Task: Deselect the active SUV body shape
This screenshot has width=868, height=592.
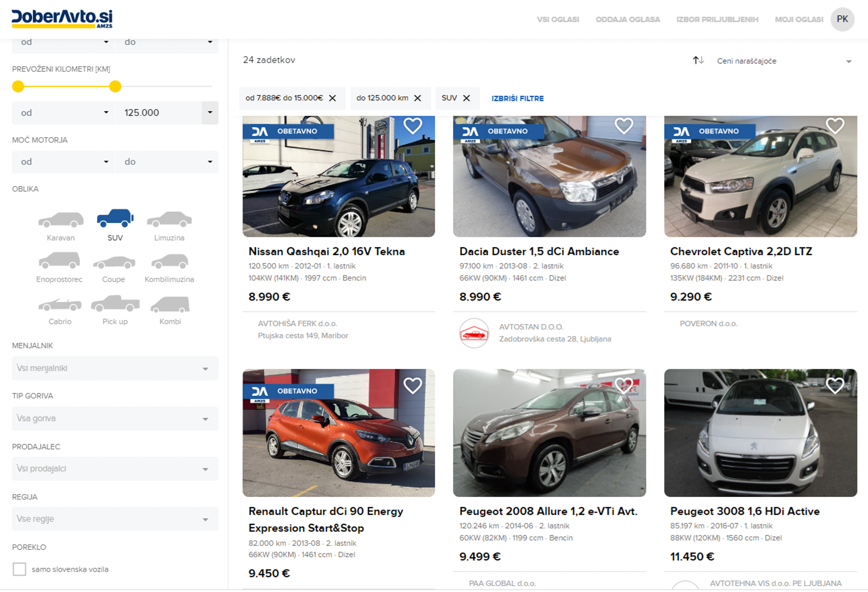Action: click(115, 218)
